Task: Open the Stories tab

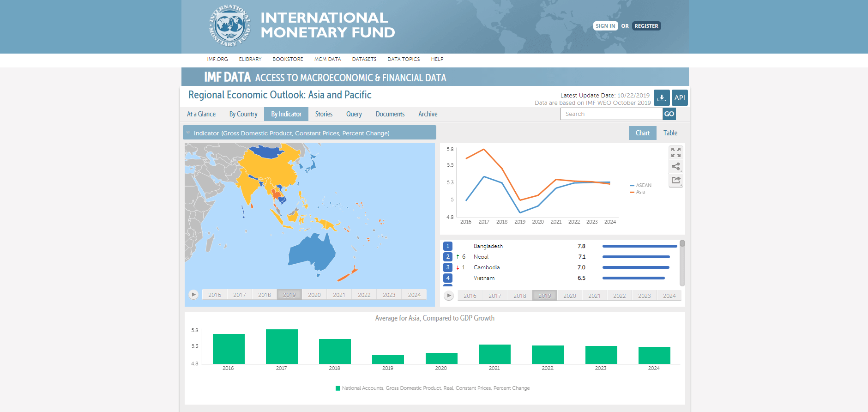Action: point(324,114)
